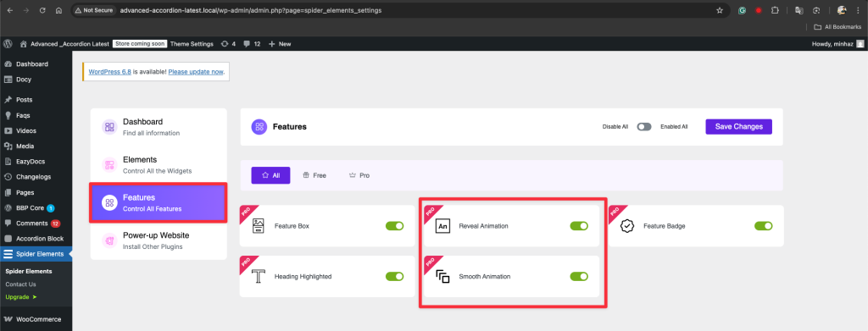Click the WordPress 6.8 link

point(109,72)
